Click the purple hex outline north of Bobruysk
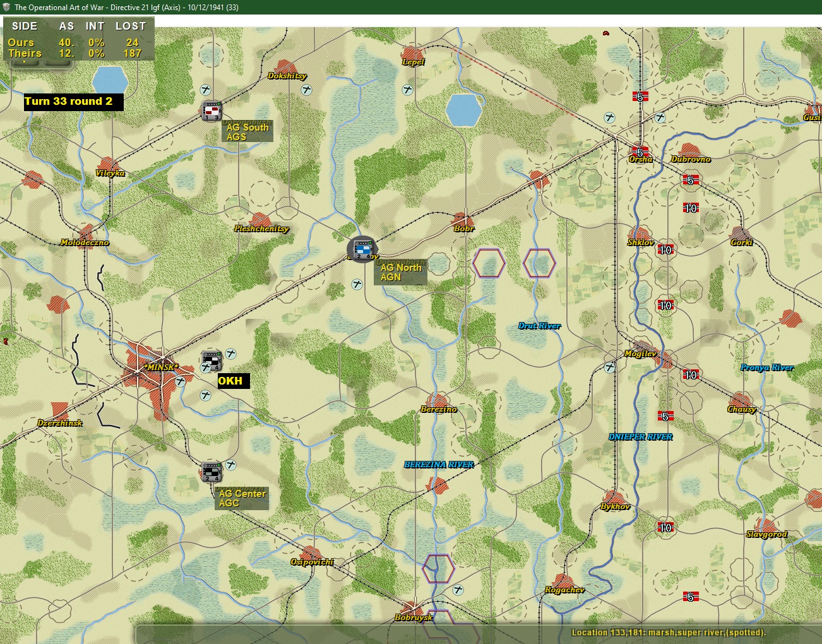The image size is (822, 644). [x=438, y=568]
